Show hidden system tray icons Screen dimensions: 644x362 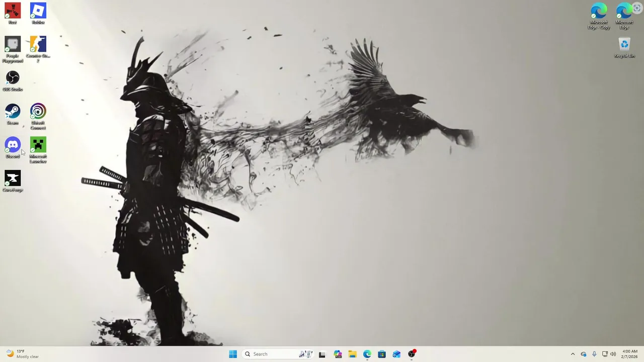pos(573,354)
